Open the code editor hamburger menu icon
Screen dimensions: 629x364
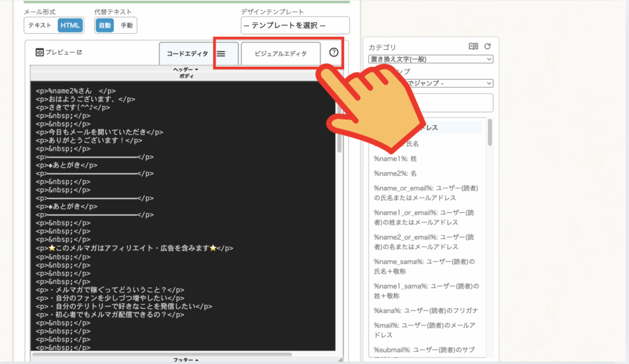point(221,54)
